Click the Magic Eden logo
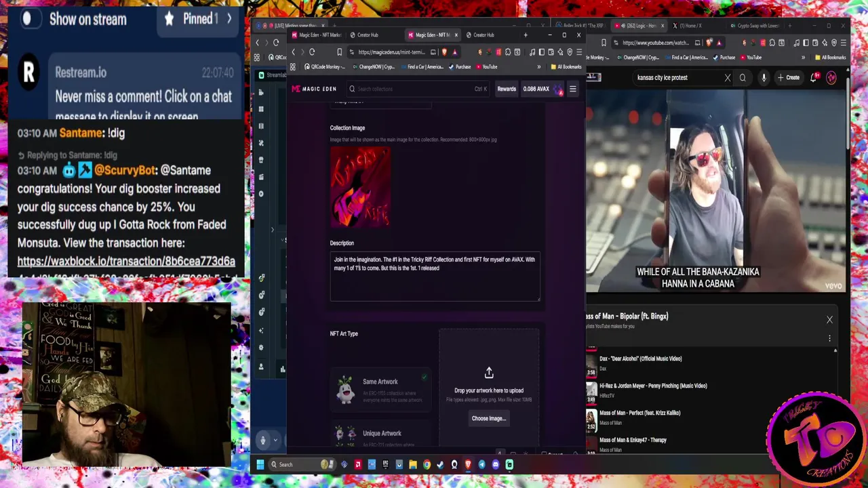The height and width of the screenshot is (488, 868). click(x=314, y=89)
